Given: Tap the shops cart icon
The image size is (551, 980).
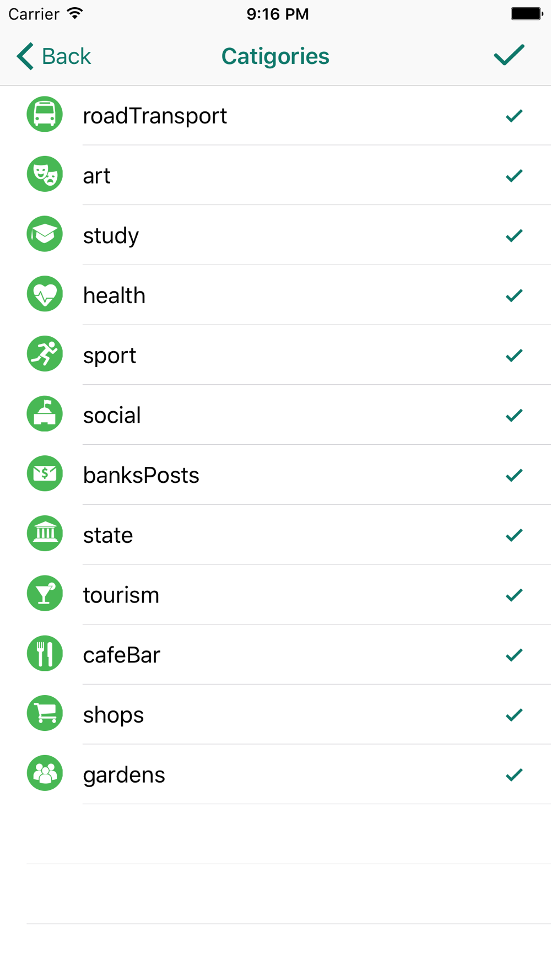Looking at the screenshot, I should [x=45, y=713].
